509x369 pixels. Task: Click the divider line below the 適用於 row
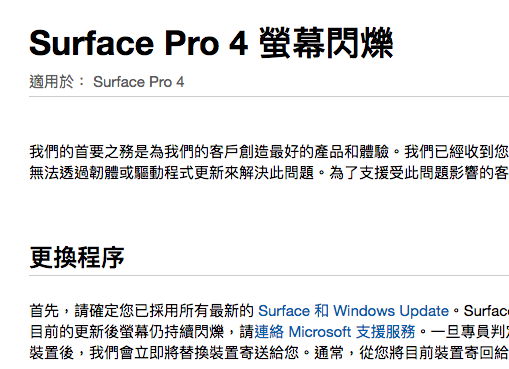[269, 97]
